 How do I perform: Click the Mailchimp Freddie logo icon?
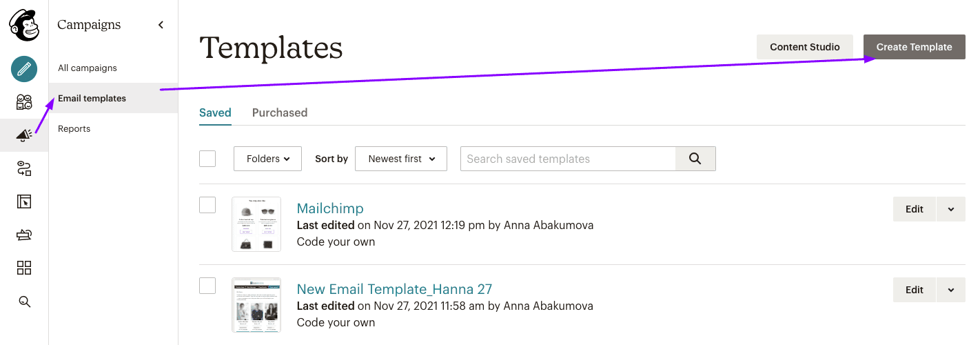(x=24, y=26)
